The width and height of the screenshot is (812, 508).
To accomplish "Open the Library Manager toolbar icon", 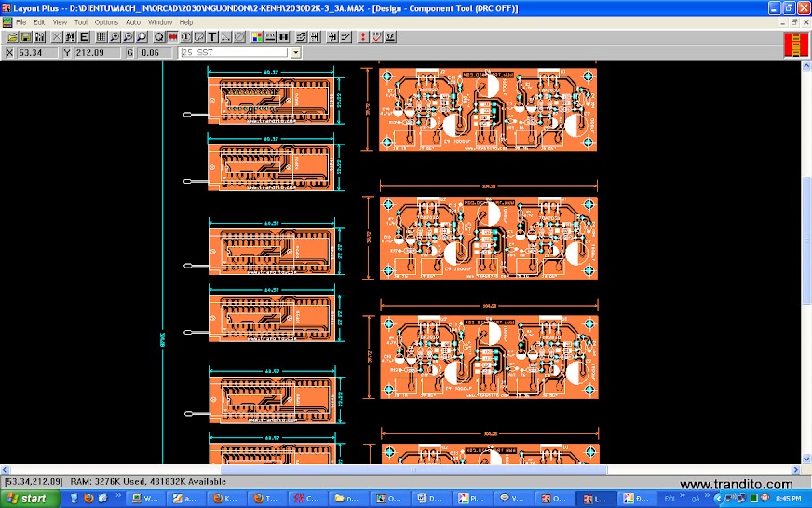I will pyautogui.click(x=39, y=36).
